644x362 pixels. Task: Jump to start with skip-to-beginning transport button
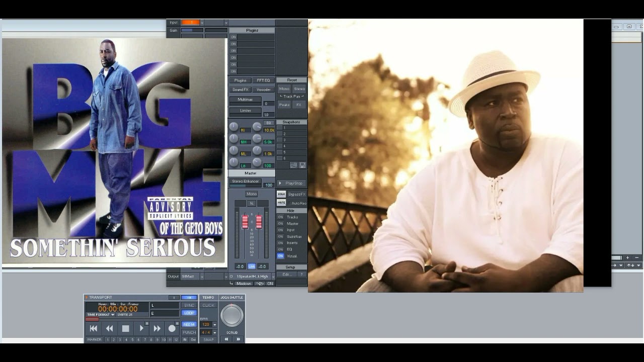(94, 328)
